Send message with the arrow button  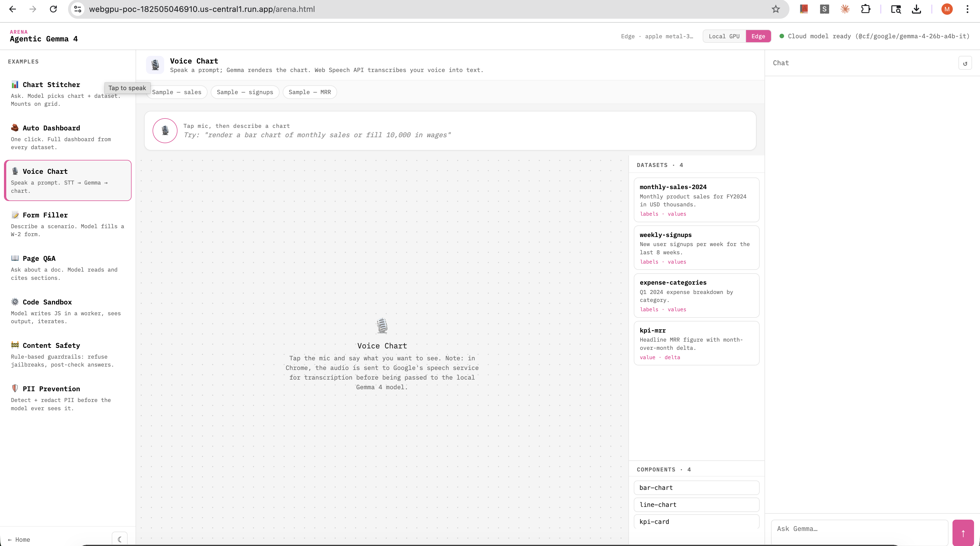pos(963,533)
